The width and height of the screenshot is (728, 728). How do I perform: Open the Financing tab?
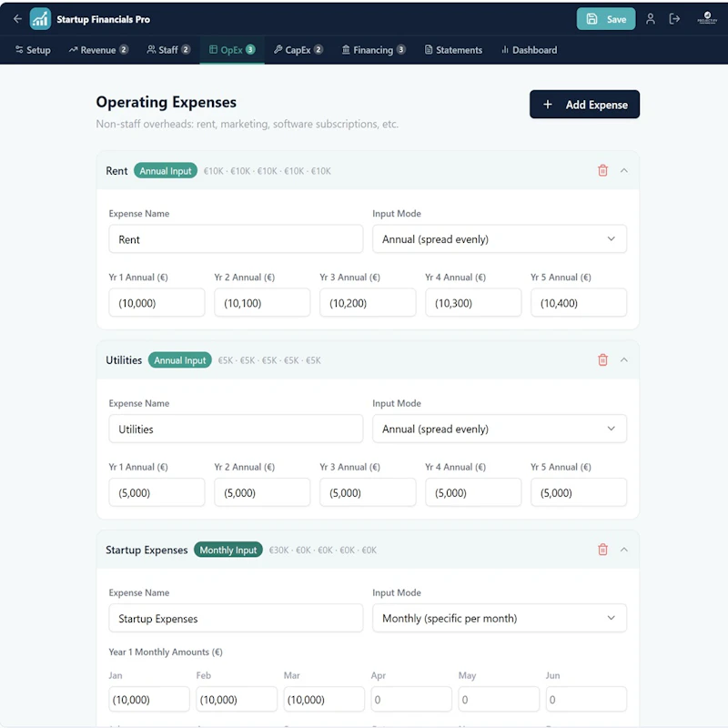coord(374,50)
